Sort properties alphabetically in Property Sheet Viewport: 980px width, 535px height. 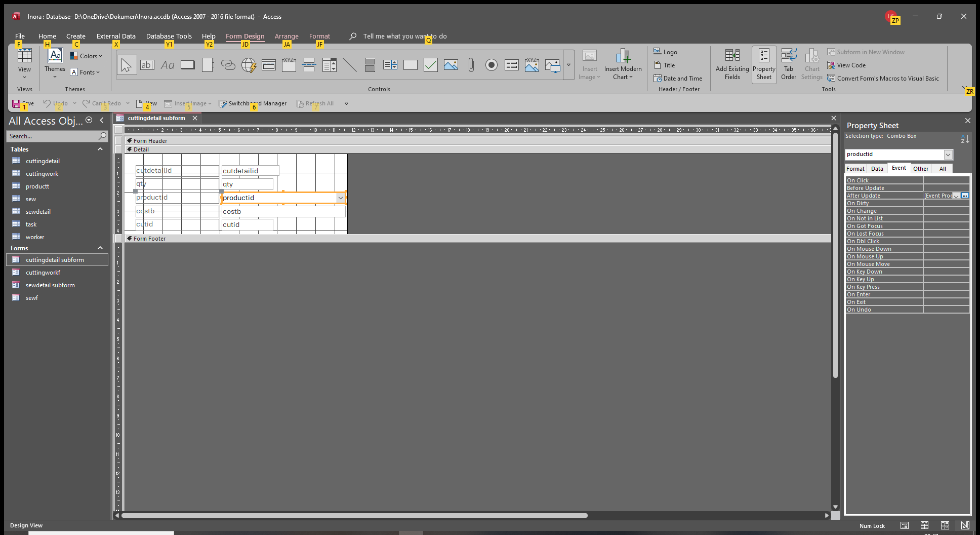pos(965,139)
